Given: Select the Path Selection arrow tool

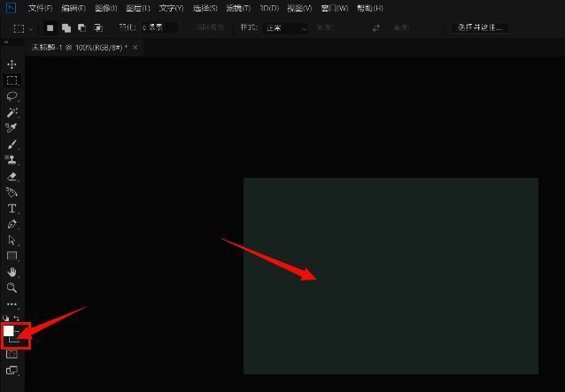Looking at the screenshot, I should point(12,240).
